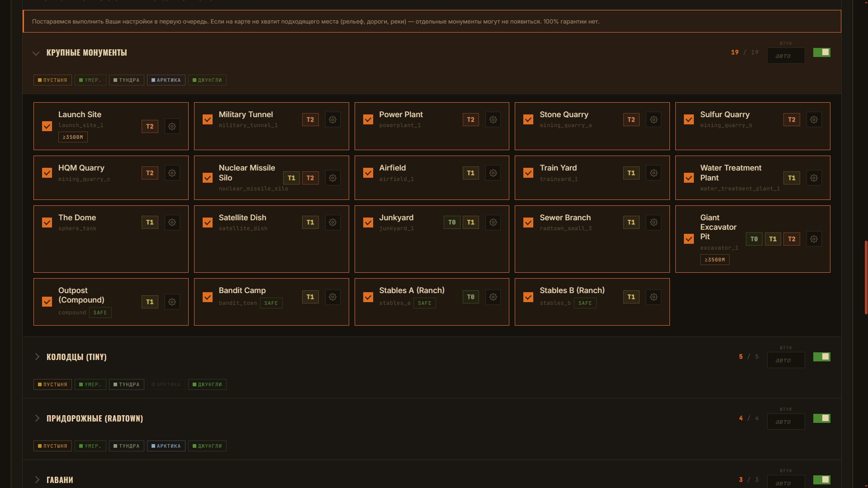Select T1 tier on Junkyard card
Viewport: 868px width, 488px height.
click(471, 223)
